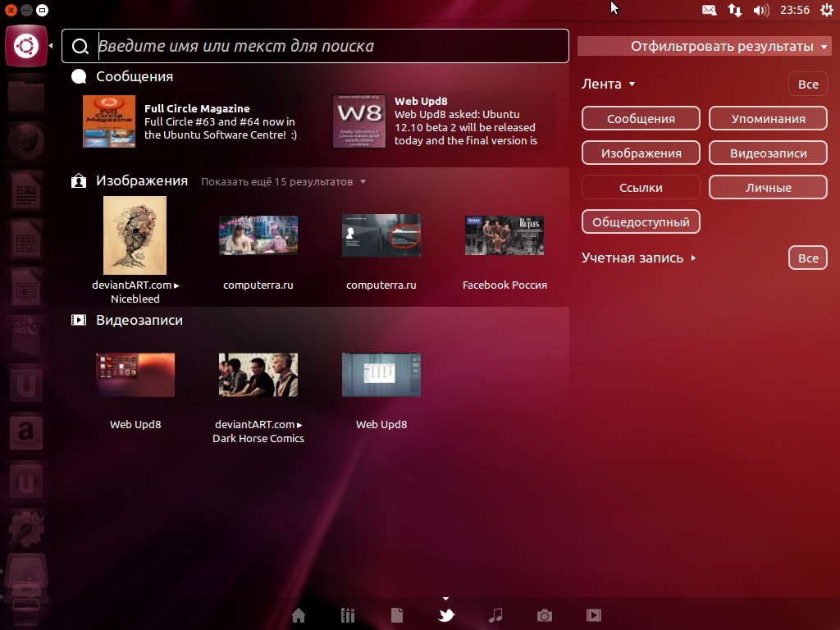Image resolution: width=840 pixels, height=630 pixels.
Task: Switch to the Videos lens
Action: tap(594, 615)
